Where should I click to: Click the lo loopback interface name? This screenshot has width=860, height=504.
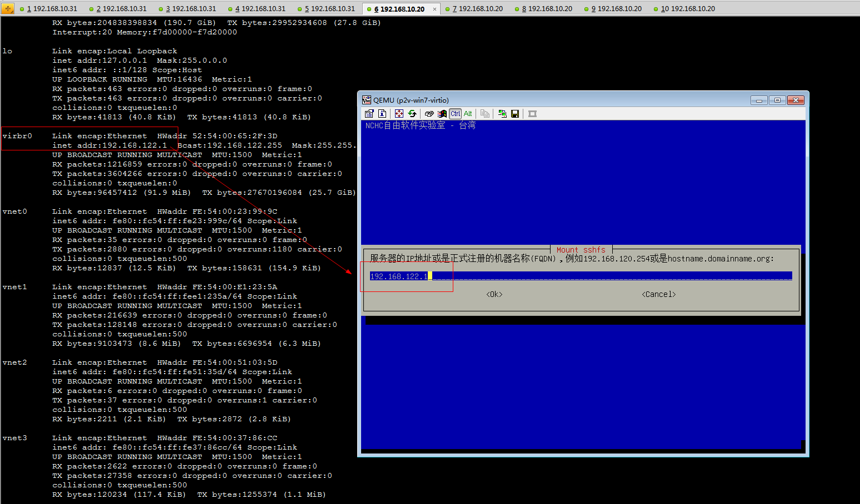(7, 51)
